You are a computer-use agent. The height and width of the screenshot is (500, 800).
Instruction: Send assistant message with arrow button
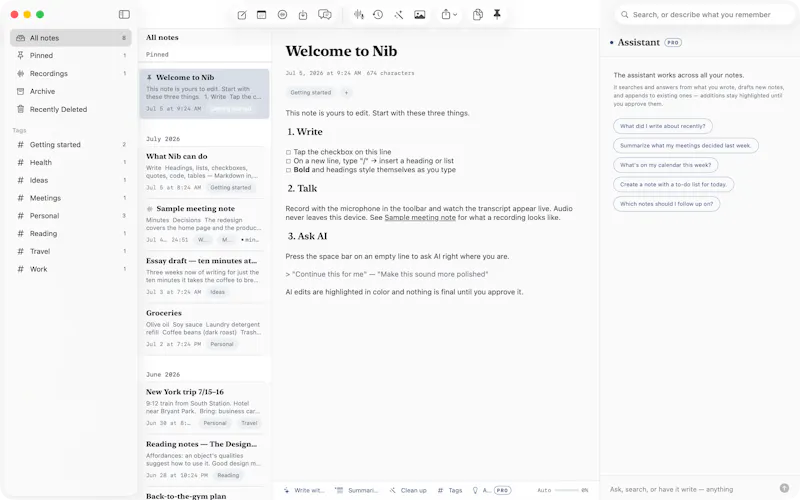point(784,488)
